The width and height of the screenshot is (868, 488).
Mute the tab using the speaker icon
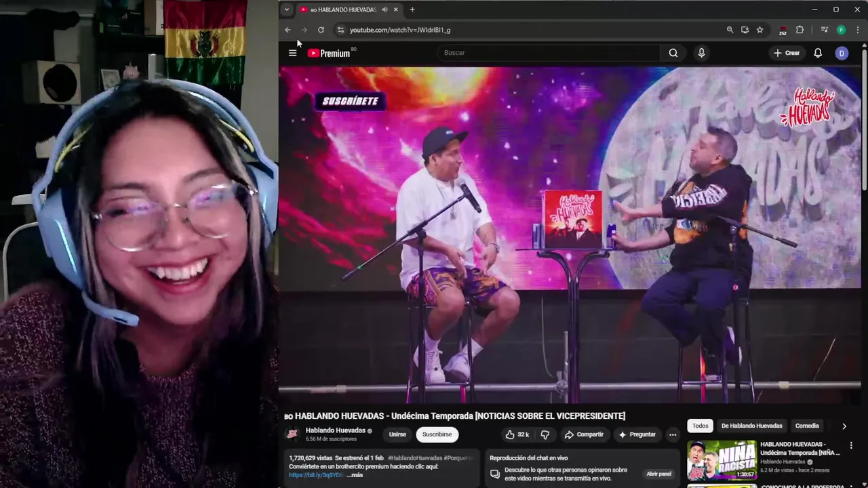point(384,9)
